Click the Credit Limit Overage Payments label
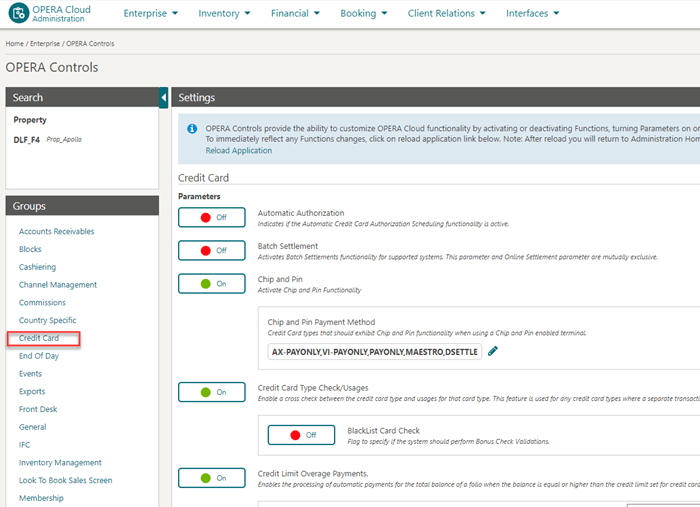The image size is (700, 507). tap(312, 474)
